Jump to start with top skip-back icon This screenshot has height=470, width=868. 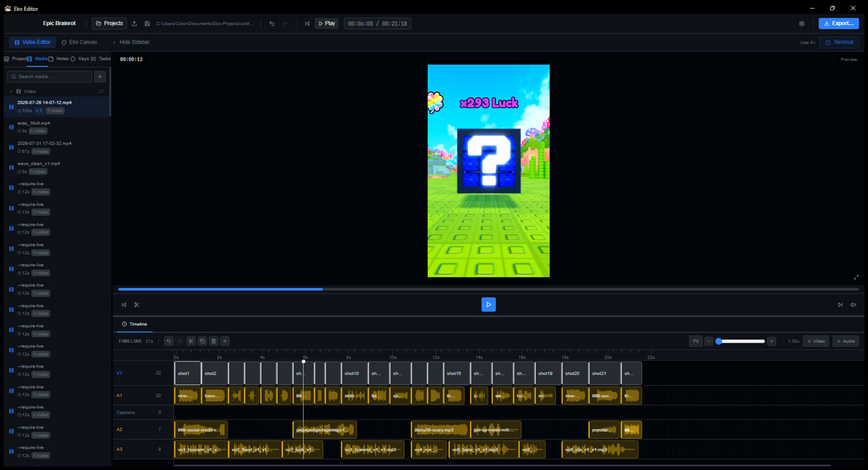(307, 23)
